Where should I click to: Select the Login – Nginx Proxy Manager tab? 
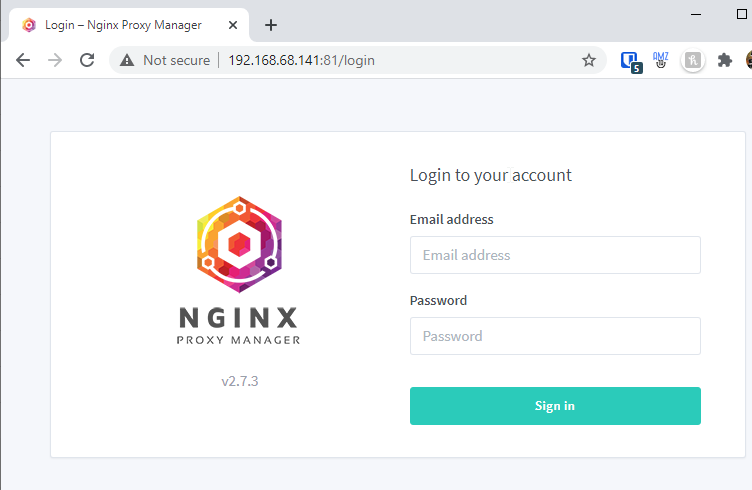(x=129, y=25)
